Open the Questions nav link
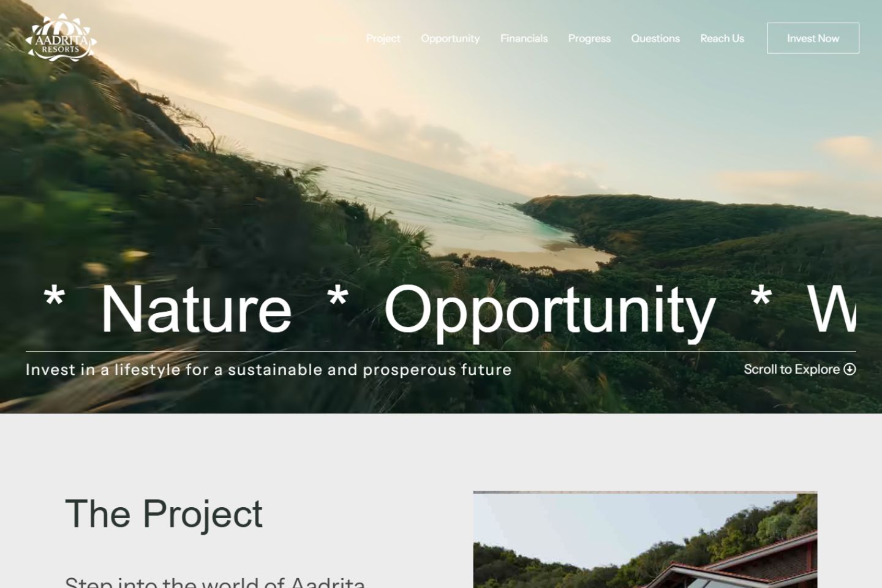 [x=655, y=38]
